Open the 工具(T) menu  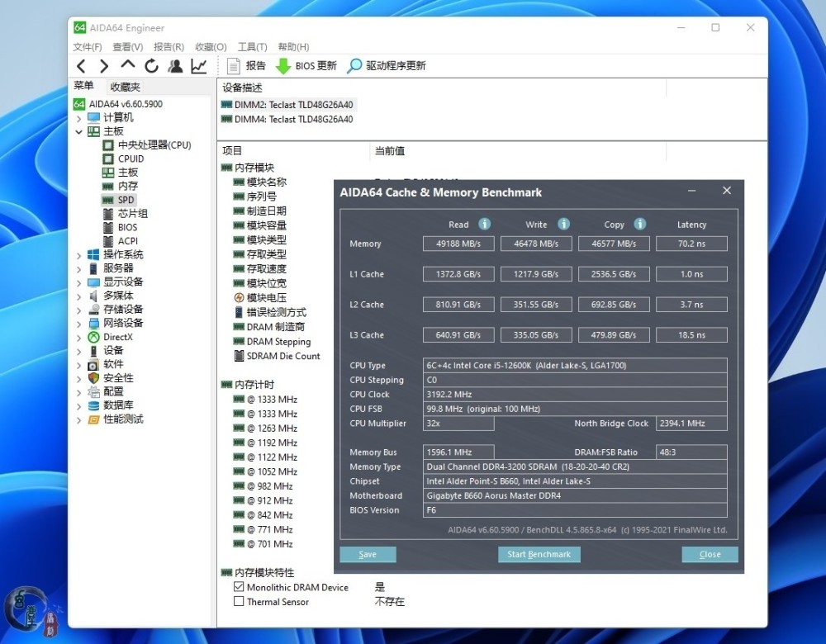(252, 47)
